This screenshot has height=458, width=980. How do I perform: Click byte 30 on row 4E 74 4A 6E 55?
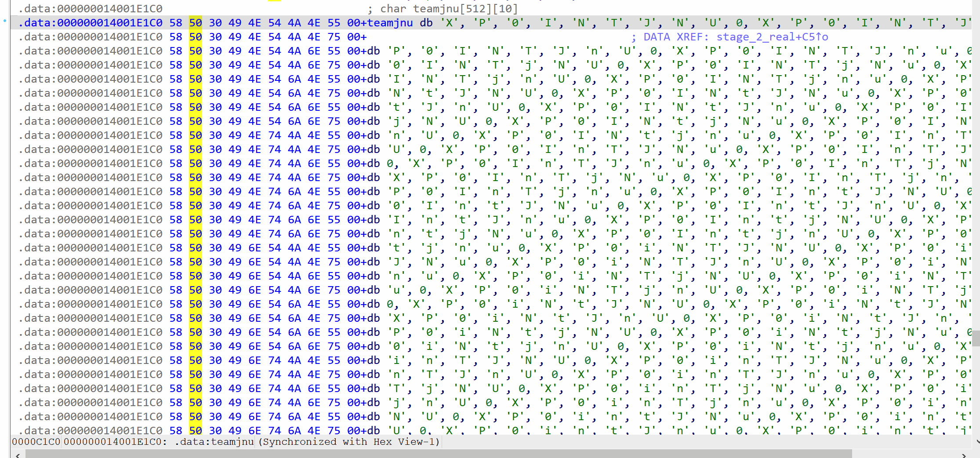coord(215,164)
